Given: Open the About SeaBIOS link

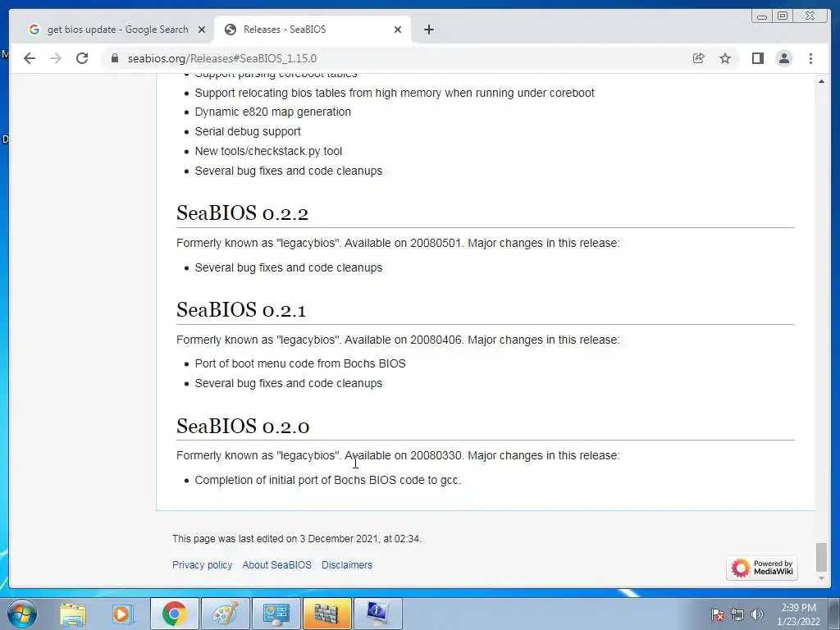Looking at the screenshot, I should point(276,564).
